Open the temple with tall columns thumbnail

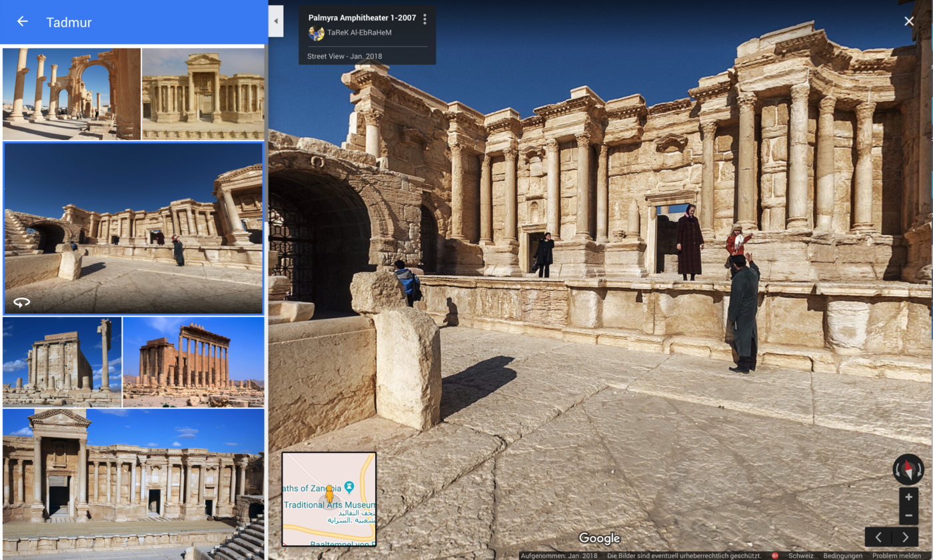coord(193,362)
